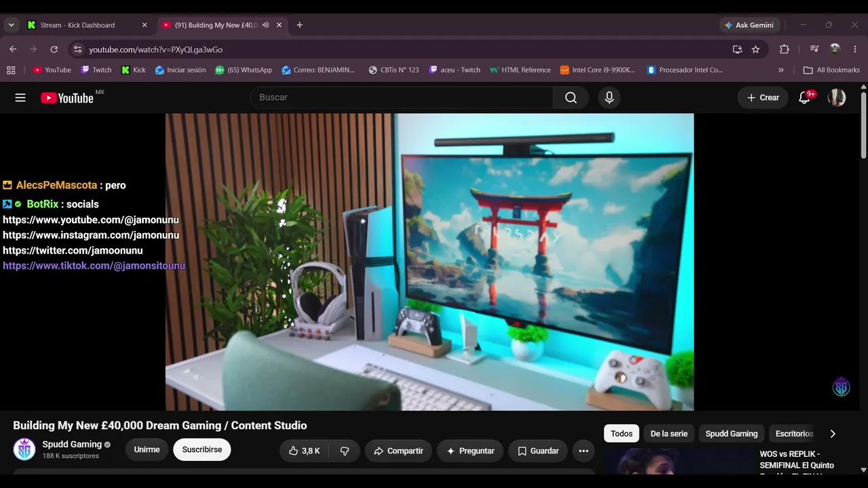The height and width of the screenshot is (488, 868).
Task: Open the All Bookmarks folder
Action: click(831, 70)
